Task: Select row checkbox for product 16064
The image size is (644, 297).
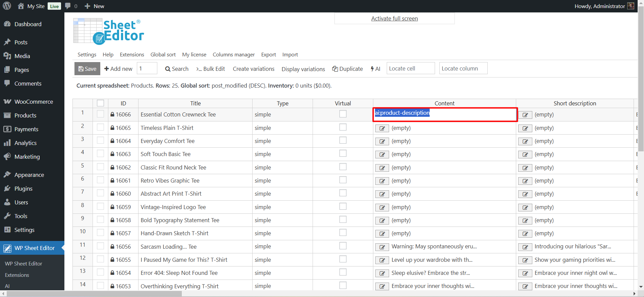Action: point(100,140)
